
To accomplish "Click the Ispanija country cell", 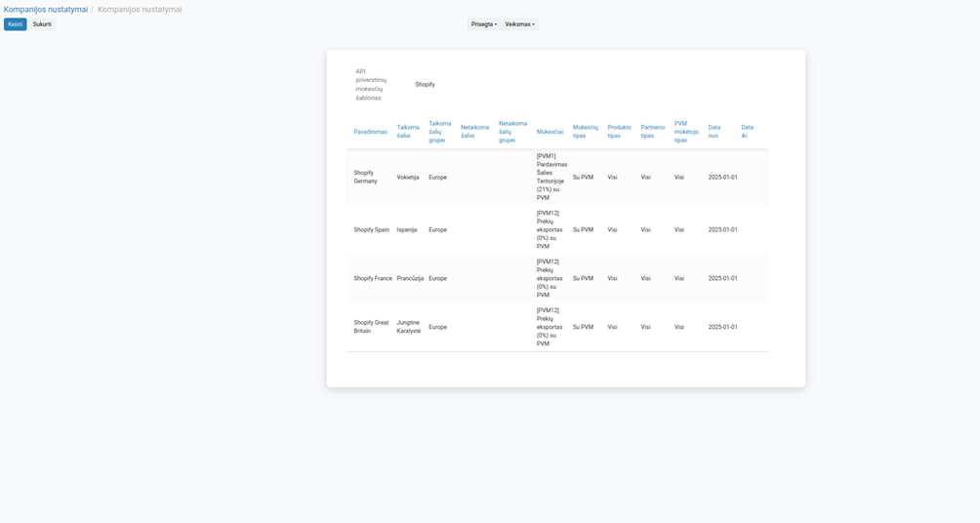I will coord(407,230).
